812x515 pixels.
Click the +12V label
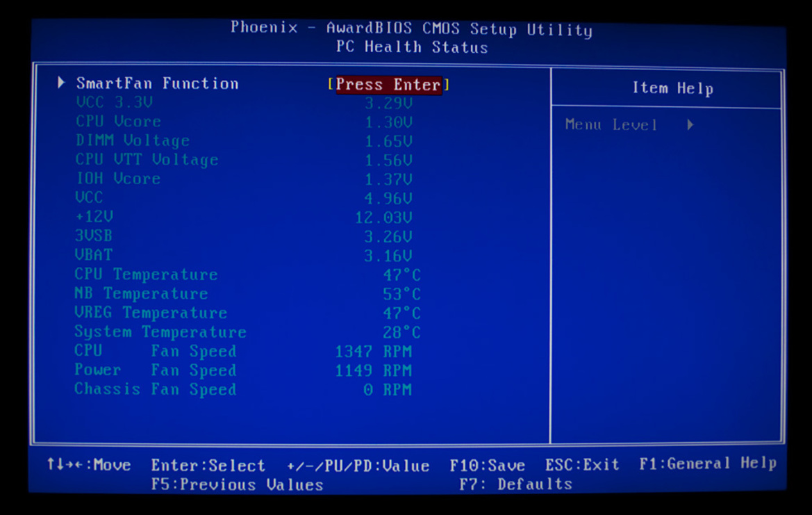pyautogui.click(x=94, y=217)
